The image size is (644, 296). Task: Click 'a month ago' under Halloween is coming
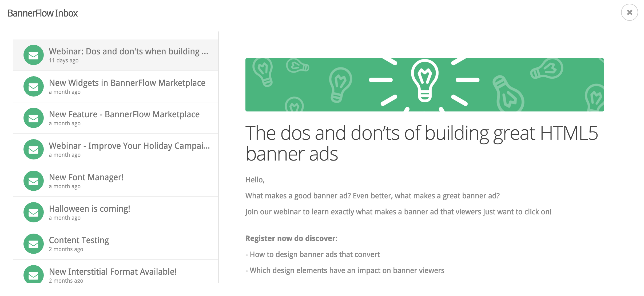click(65, 218)
